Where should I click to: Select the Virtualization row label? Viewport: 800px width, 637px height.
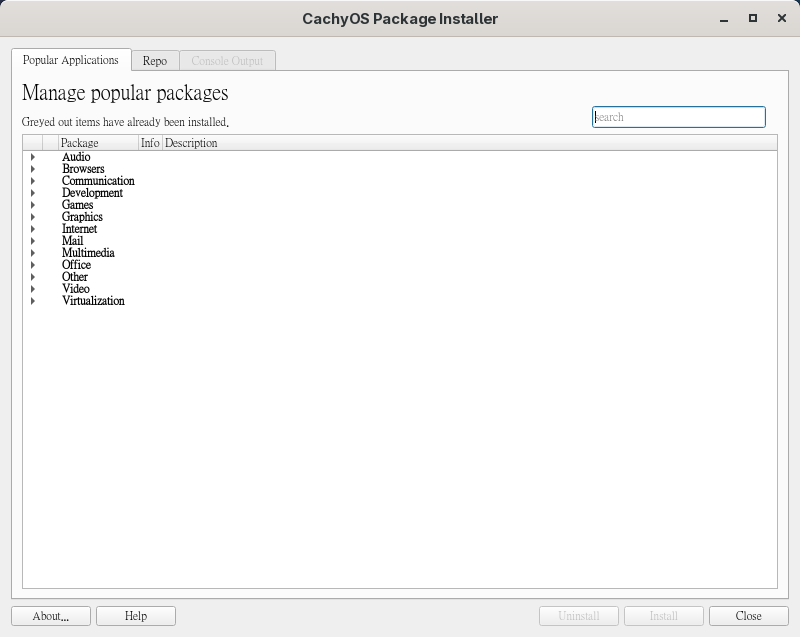[93, 301]
